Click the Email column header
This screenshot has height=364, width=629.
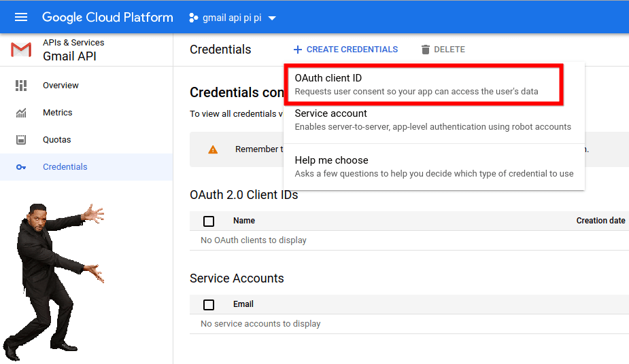pos(243,304)
